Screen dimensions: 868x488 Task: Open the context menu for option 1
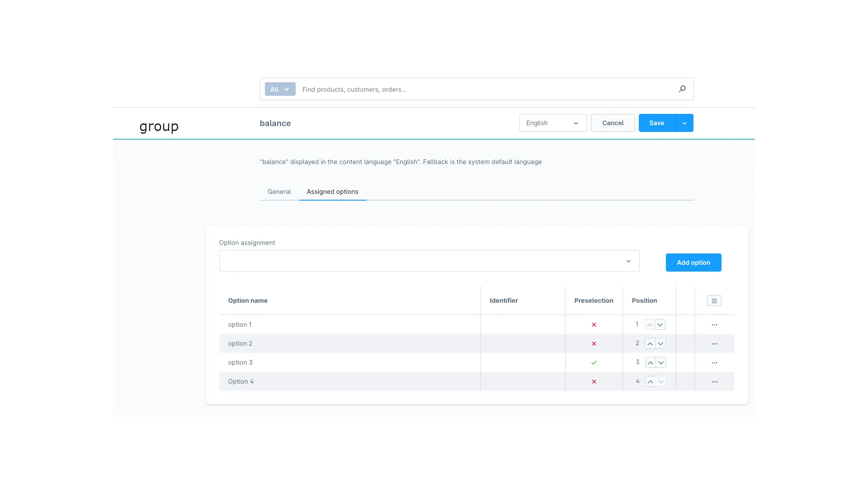coord(714,325)
